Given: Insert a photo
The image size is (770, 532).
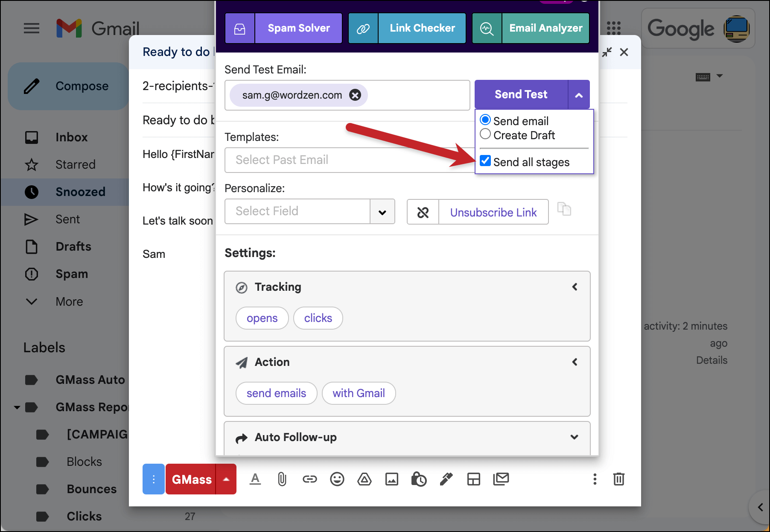Looking at the screenshot, I should click(x=392, y=479).
